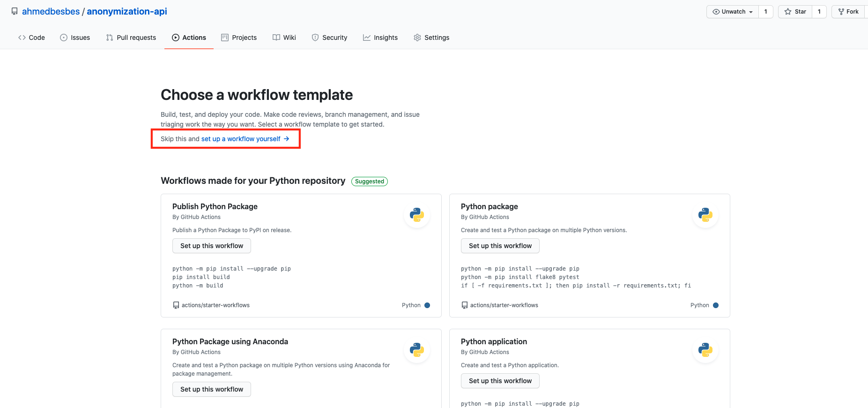Set up the Python package workflow
The image size is (868, 408).
pyautogui.click(x=500, y=246)
